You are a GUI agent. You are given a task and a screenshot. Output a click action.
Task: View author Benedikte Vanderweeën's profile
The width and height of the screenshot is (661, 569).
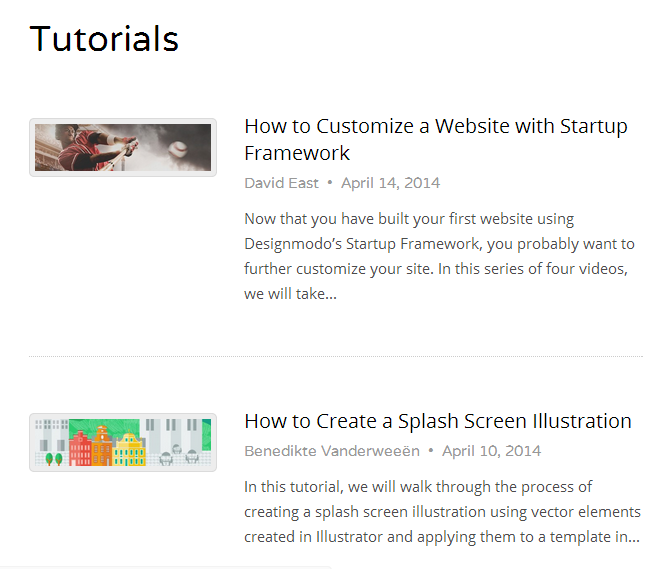[332, 451]
